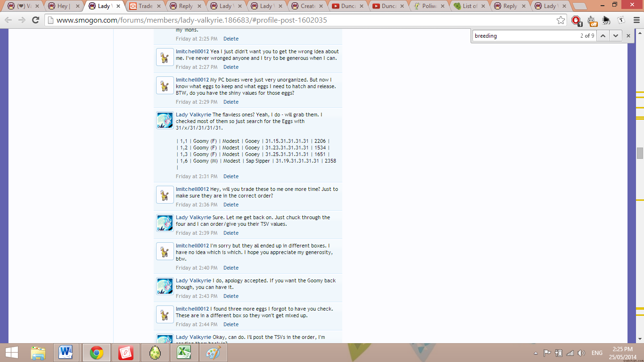Image resolution: width=644 pixels, height=362 pixels.
Task: Open the red Adblock extension icon
Action: tap(576, 20)
